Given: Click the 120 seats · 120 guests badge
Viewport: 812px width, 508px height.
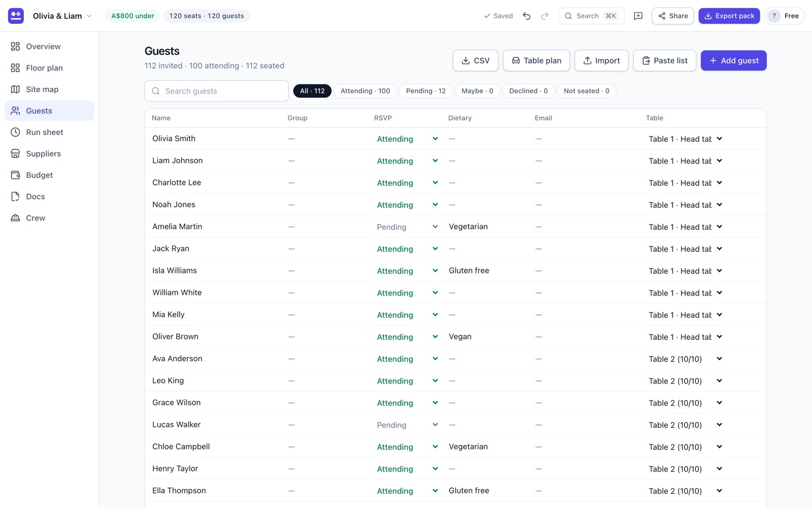Looking at the screenshot, I should (207, 16).
